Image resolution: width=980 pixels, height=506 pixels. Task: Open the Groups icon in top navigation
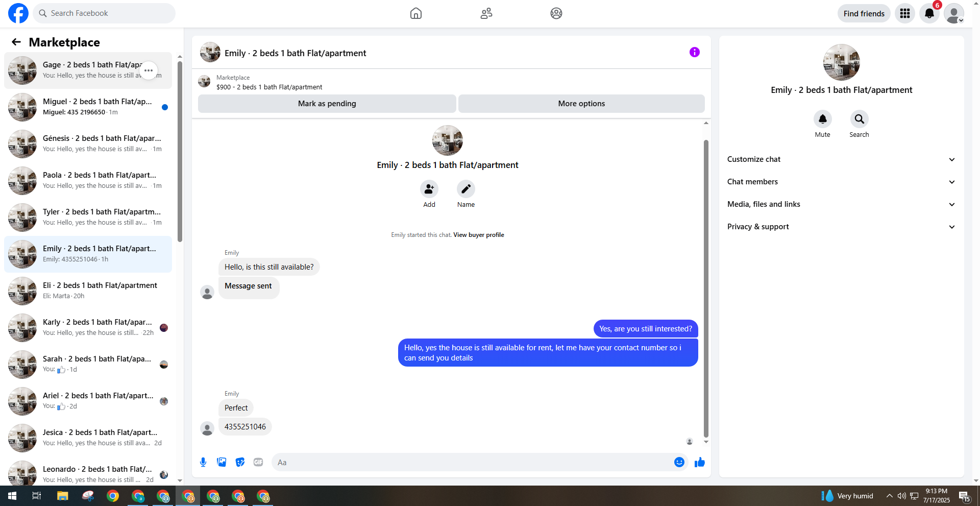(x=556, y=13)
